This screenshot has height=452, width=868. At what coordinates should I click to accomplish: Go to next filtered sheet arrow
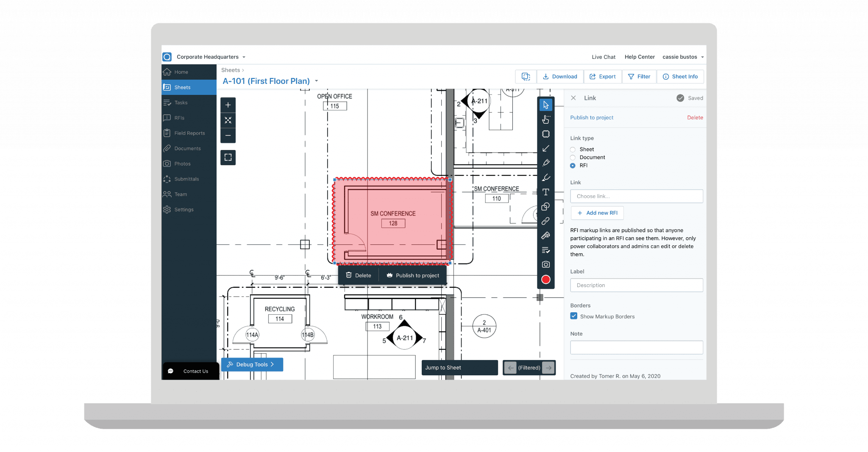[x=549, y=368]
